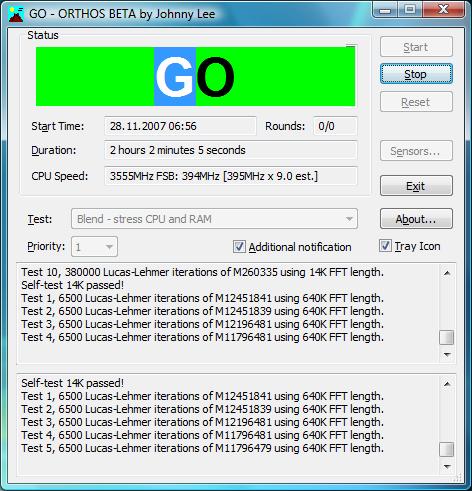Click down arrow of upper log scrollbar

(447, 355)
